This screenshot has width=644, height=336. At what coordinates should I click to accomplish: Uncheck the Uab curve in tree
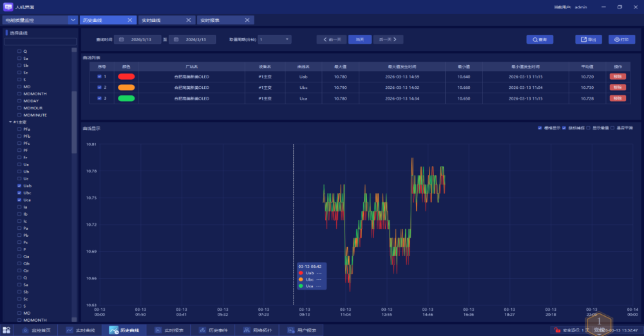pos(19,185)
